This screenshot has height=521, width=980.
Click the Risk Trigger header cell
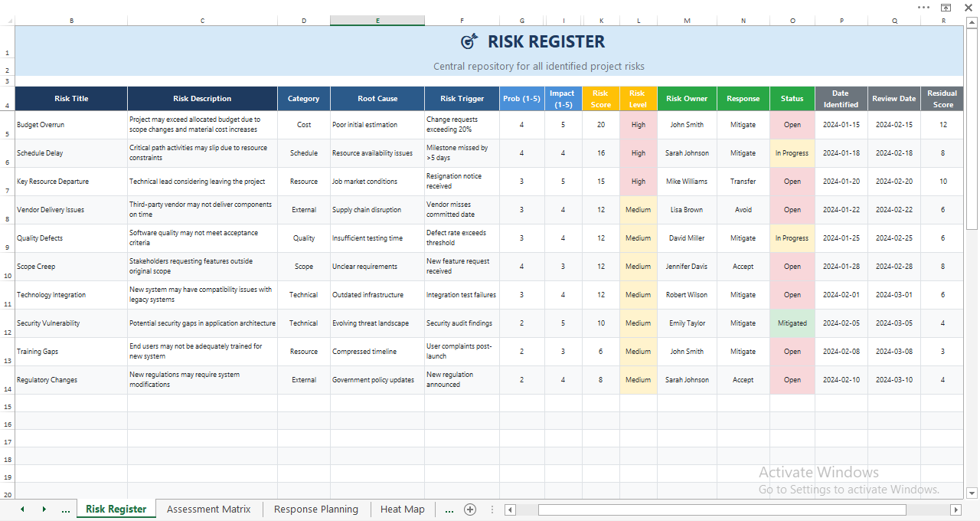pos(462,99)
